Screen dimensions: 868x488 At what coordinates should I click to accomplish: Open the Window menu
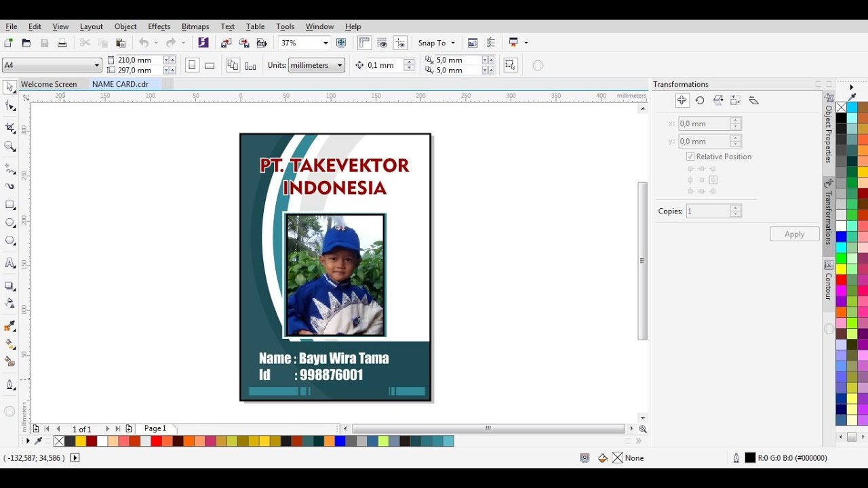tap(319, 26)
